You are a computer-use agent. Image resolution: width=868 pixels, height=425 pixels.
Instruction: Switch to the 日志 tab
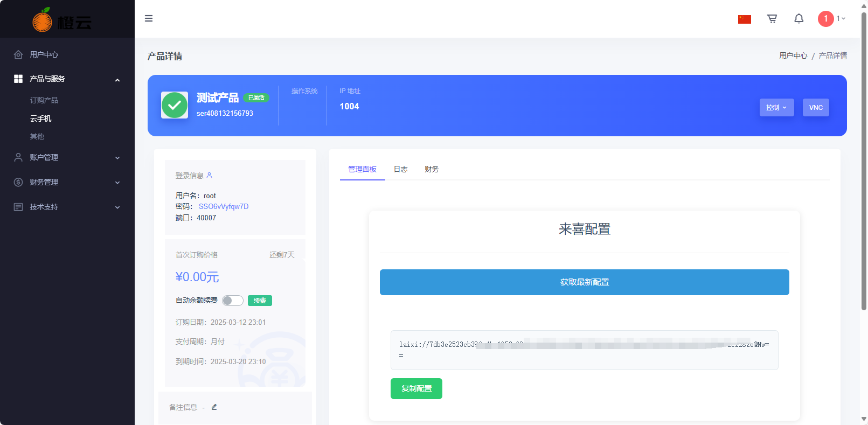[x=400, y=169]
